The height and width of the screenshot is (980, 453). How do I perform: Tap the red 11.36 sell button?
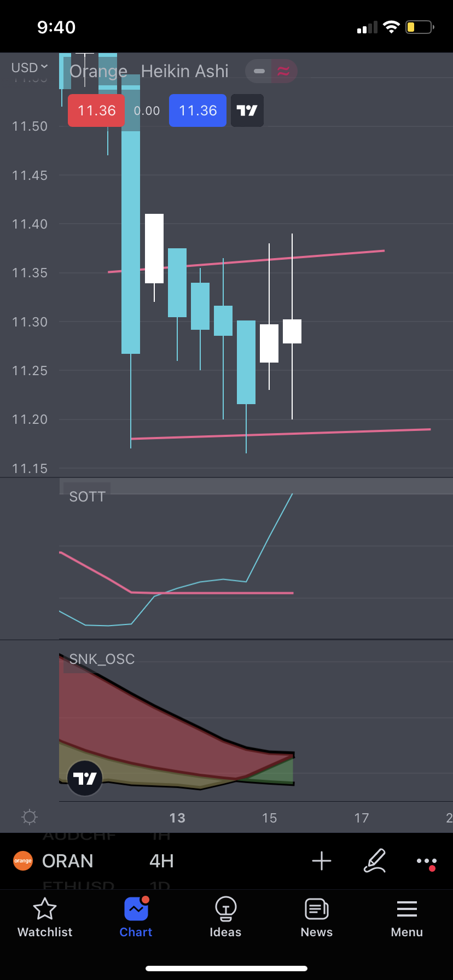tap(96, 110)
